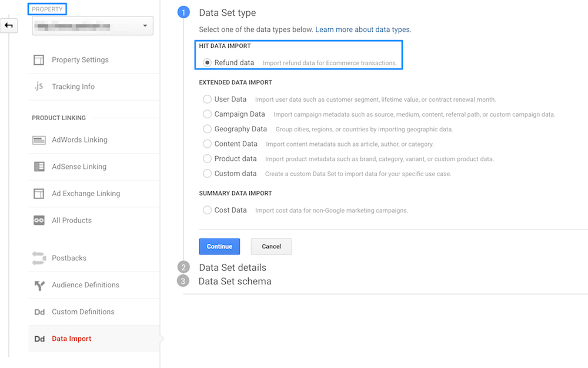This screenshot has width=588, height=368.
Task: Open the property selector dropdown
Action: pyautogui.click(x=92, y=26)
